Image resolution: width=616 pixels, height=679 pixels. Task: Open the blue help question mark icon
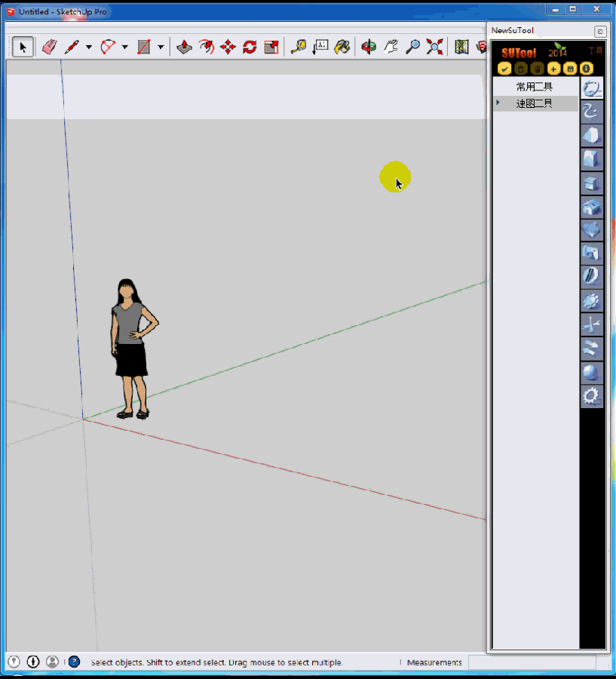[75, 662]
